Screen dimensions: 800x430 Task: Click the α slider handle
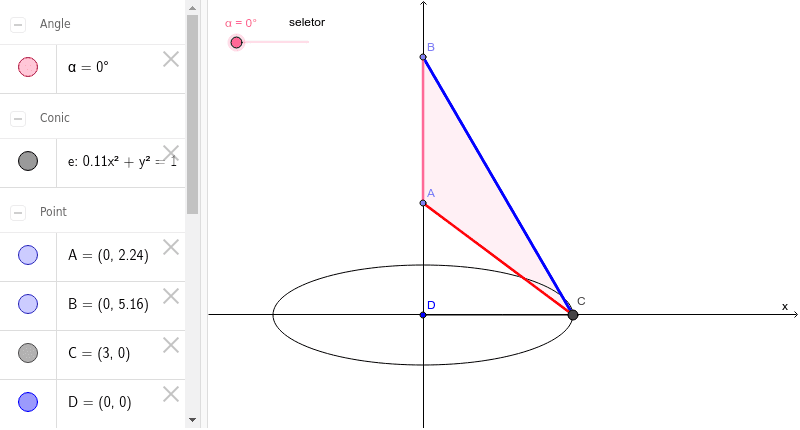point(236,42)
